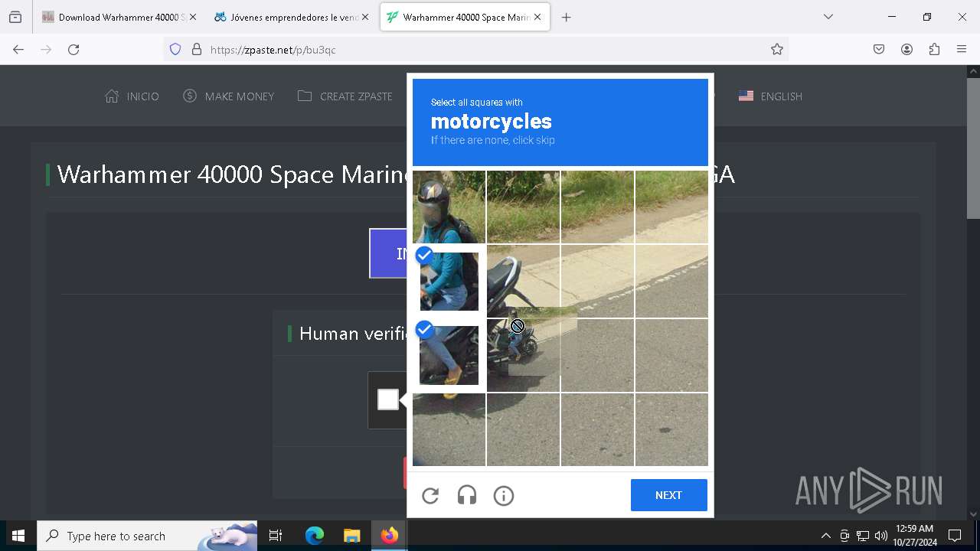This screenshot has width=980, height=551.
Task: Open the clock and calendar
Action: [914, 536]
